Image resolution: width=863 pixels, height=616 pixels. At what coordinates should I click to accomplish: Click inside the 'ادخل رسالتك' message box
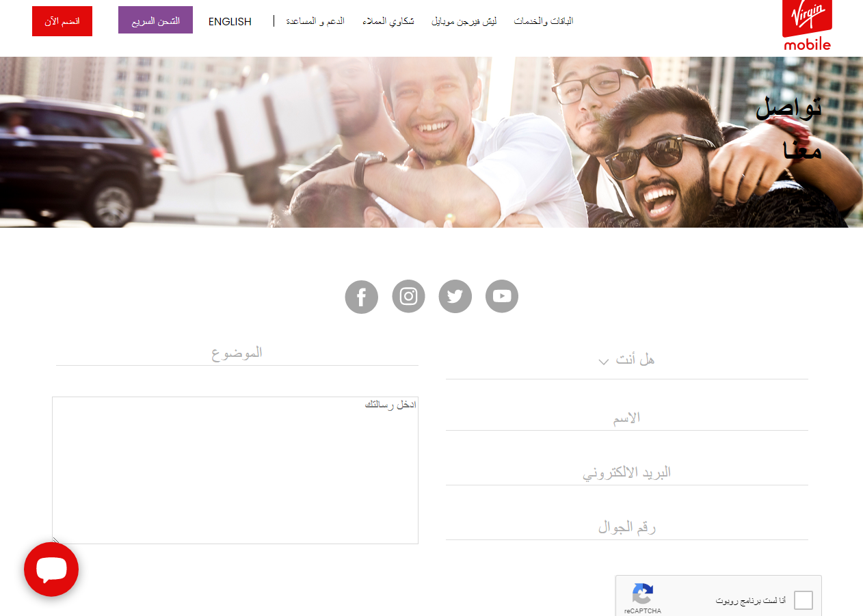pyautogui.click(x=235, y=470)
